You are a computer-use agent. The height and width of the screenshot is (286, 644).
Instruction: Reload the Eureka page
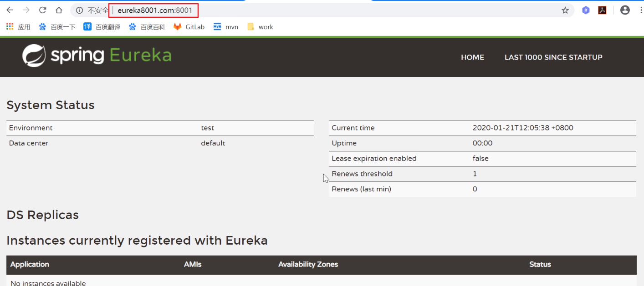click(x=42, y=10)
